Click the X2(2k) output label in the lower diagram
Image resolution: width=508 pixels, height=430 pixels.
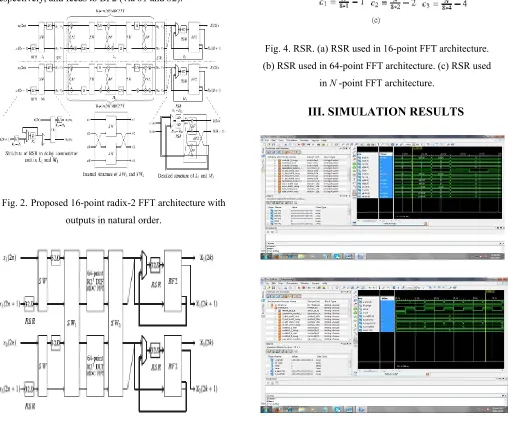207,343
